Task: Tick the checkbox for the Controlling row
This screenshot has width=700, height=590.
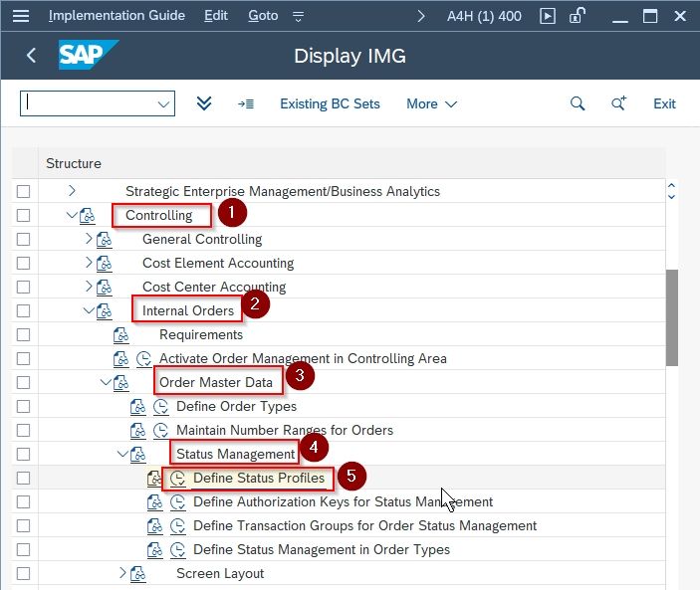Action: point(23,215)
